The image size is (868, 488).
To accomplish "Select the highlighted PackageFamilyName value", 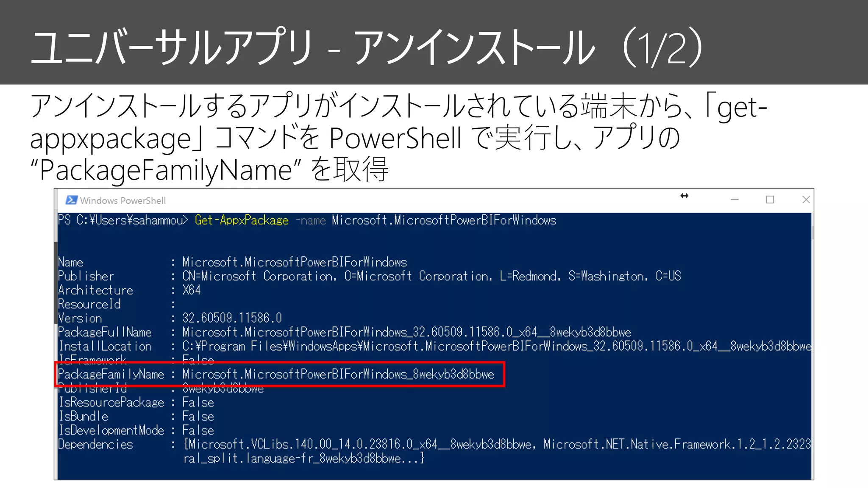I will (338, 374).
